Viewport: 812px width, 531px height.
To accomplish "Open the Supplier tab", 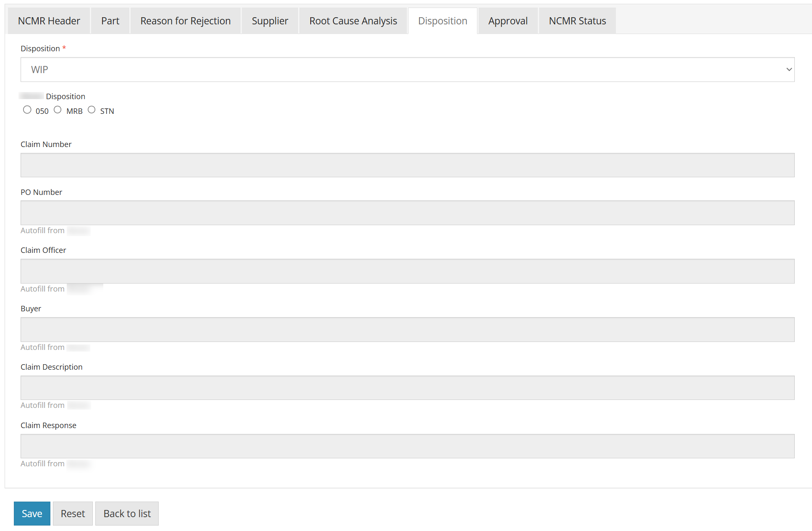I will [270, 20].
